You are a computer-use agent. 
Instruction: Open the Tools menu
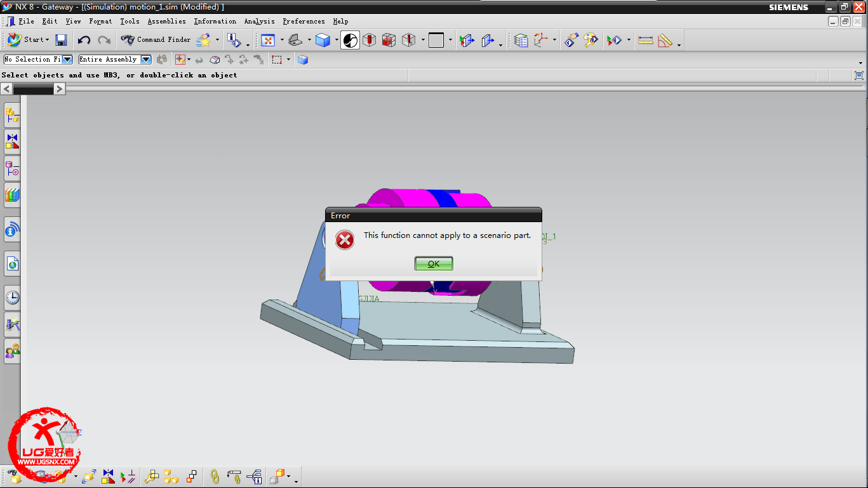point(130,21)
